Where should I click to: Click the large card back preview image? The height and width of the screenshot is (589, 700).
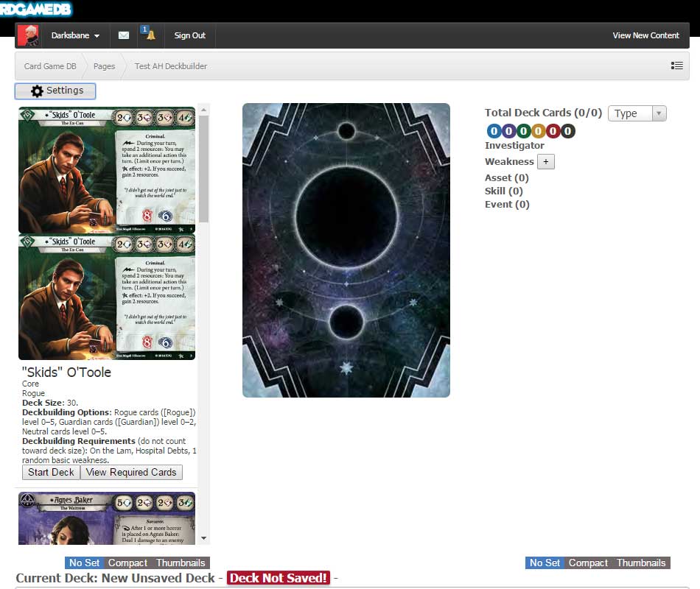click(346, 250)
